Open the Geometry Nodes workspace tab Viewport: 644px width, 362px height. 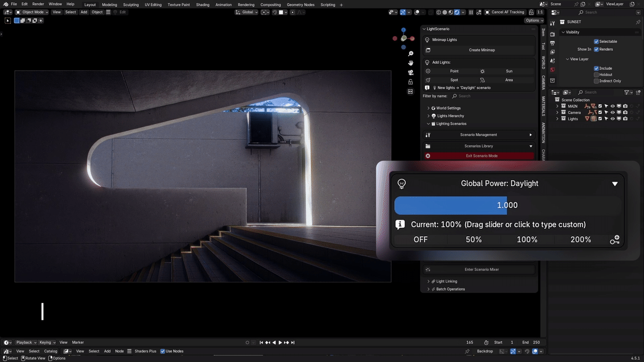[x=300, y=5]
